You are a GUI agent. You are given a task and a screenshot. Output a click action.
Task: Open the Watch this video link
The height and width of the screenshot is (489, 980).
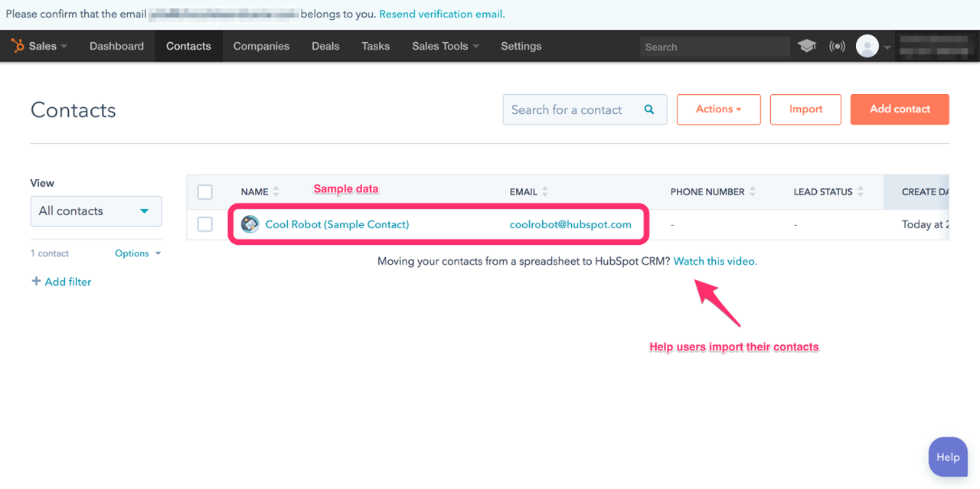(x=715, y=261)
